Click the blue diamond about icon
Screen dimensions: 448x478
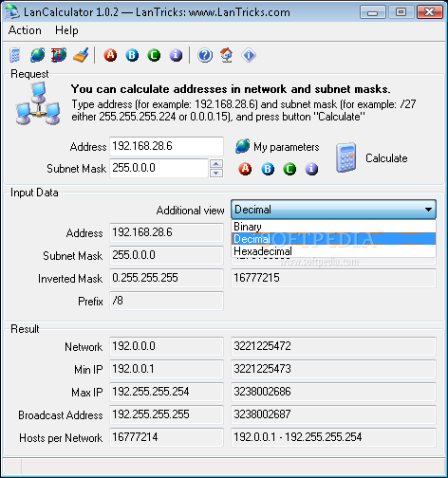(249, 55)
